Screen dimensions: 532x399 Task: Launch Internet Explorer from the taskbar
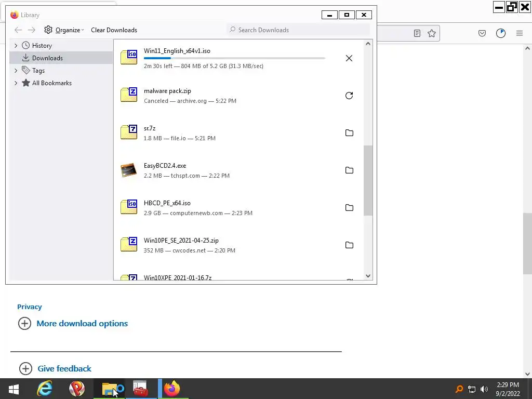(45, 389)
